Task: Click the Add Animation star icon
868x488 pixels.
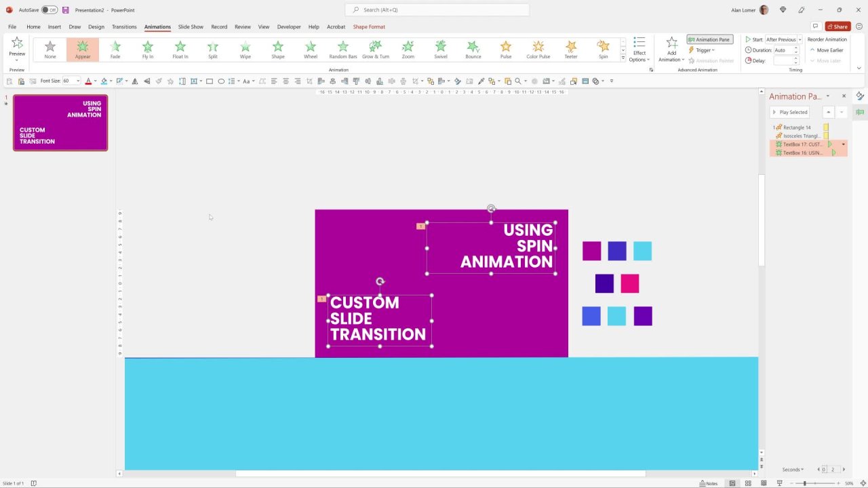Action: 671,45
